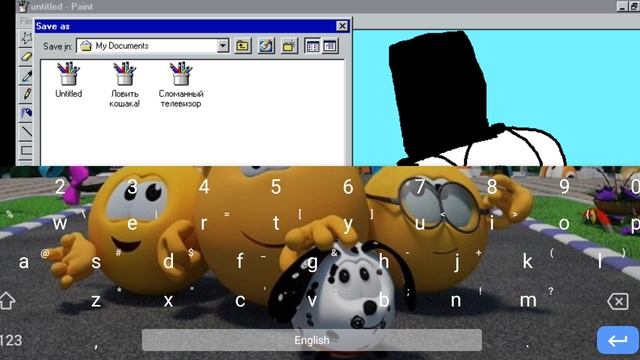
Task: Tap the letter w key
Action: tap(60, 224)
